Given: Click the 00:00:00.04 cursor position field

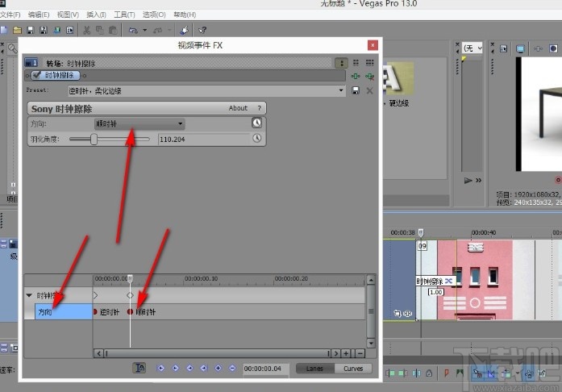Looking at the screenshot, I should (x=266, y=369).
